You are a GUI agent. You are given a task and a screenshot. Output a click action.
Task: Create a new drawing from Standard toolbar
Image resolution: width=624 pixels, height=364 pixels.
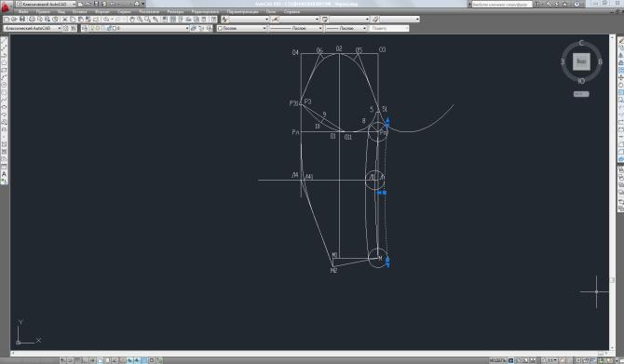coord(7,20)
